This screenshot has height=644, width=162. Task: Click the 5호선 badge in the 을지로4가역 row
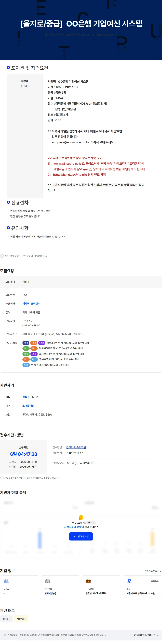tap(34, 354)
